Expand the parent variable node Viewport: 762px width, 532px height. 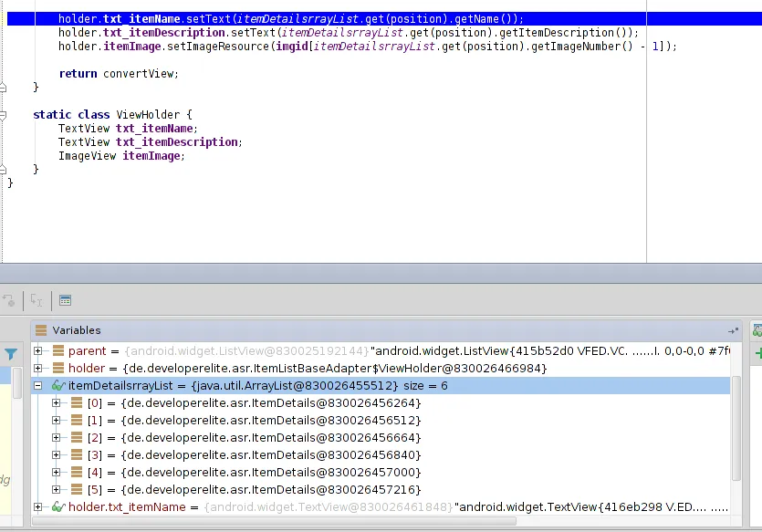tap(38, 351)
